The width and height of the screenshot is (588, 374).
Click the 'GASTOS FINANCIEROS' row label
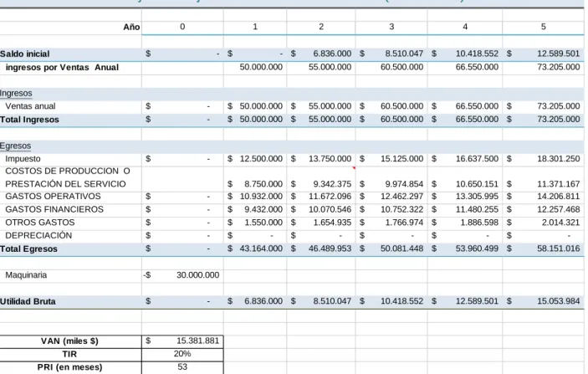tap(54, 209)
